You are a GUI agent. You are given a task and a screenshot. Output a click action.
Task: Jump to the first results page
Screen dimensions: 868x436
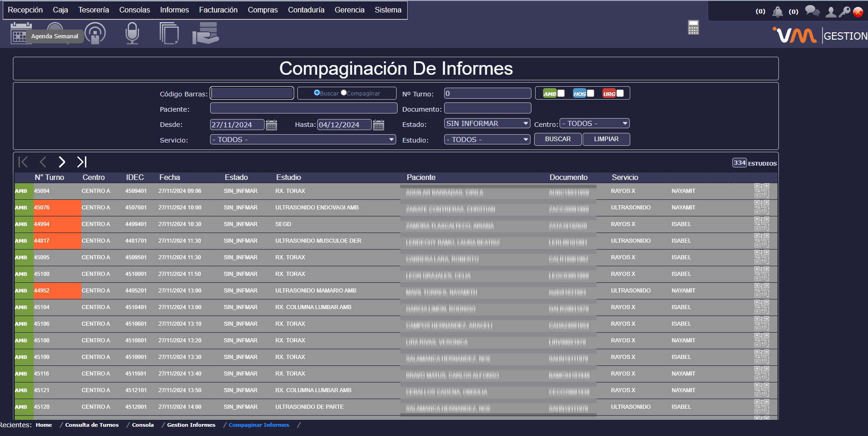coord(23,162)
